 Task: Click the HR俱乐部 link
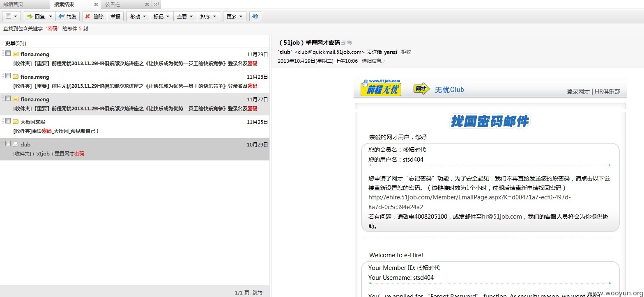coord(607,91)
